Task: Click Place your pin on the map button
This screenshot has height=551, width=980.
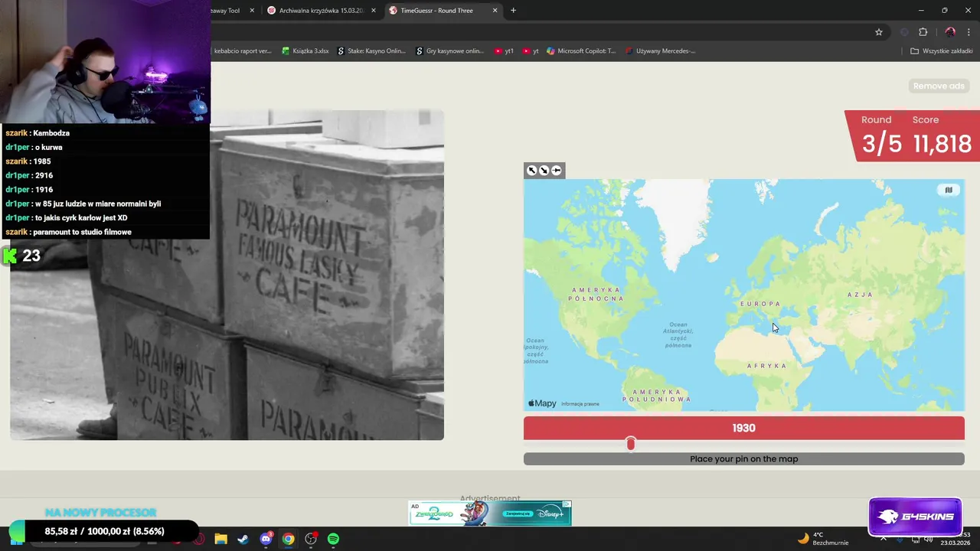Action: click(743, 459)
